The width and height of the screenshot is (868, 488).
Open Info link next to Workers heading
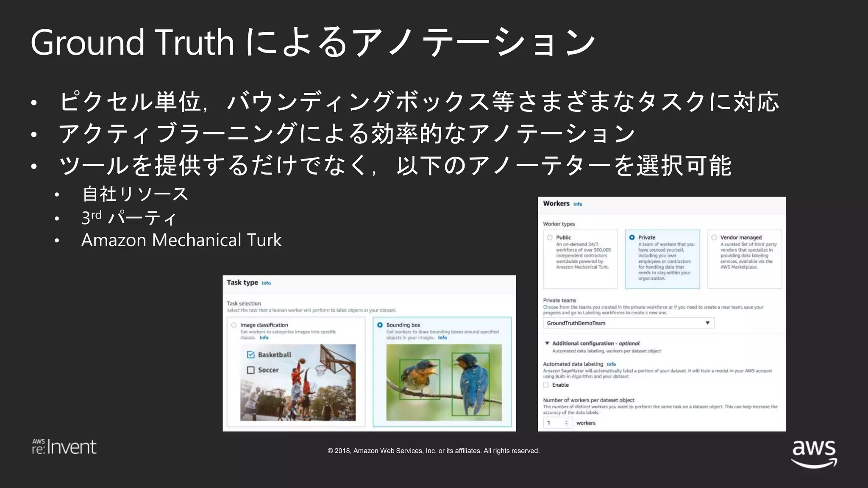(x=578, y=204)
